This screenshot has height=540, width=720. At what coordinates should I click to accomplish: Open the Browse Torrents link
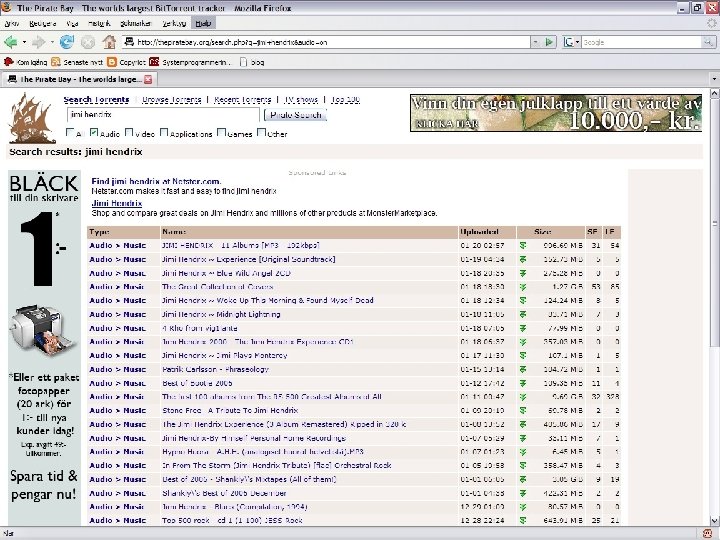tap(172, 100)
